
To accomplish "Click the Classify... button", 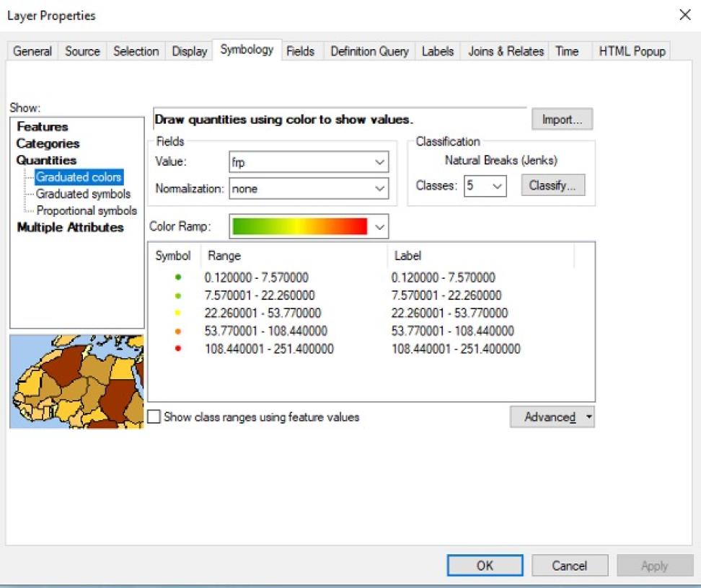I will [x=552, y=185].
